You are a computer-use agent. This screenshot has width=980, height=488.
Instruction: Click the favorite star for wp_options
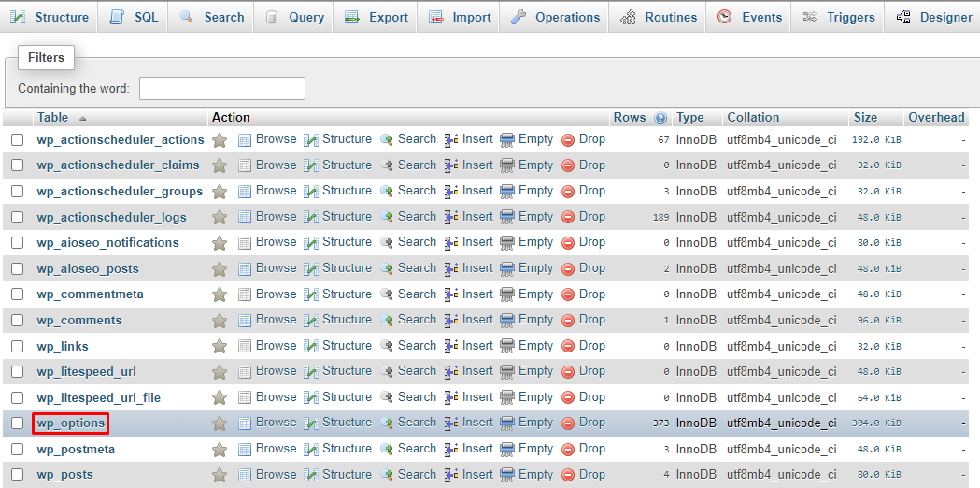click(220, 423)
